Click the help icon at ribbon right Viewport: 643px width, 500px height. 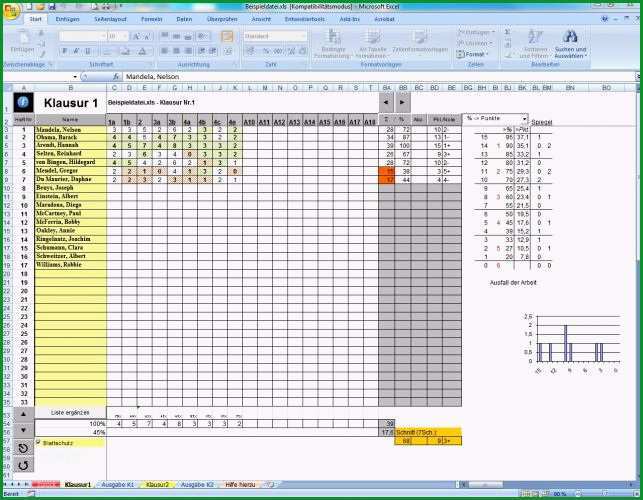pyautogui.click(x=604, y=19)
